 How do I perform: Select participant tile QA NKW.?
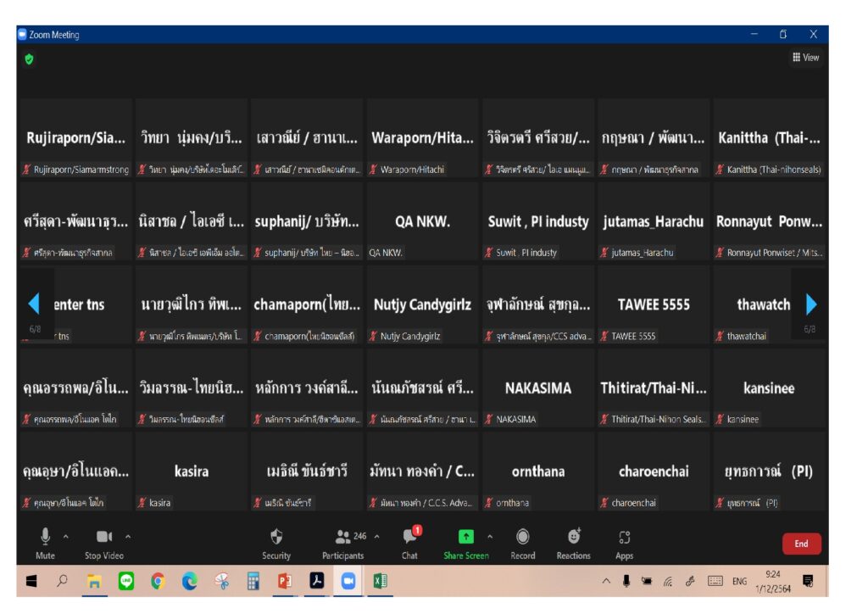point(422,221)
